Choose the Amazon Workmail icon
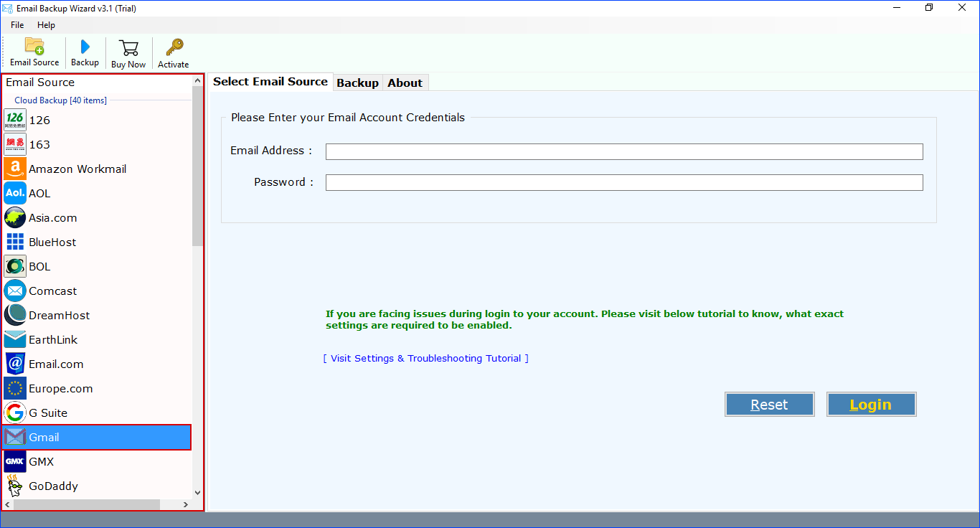980x528 pixels. 15,169
